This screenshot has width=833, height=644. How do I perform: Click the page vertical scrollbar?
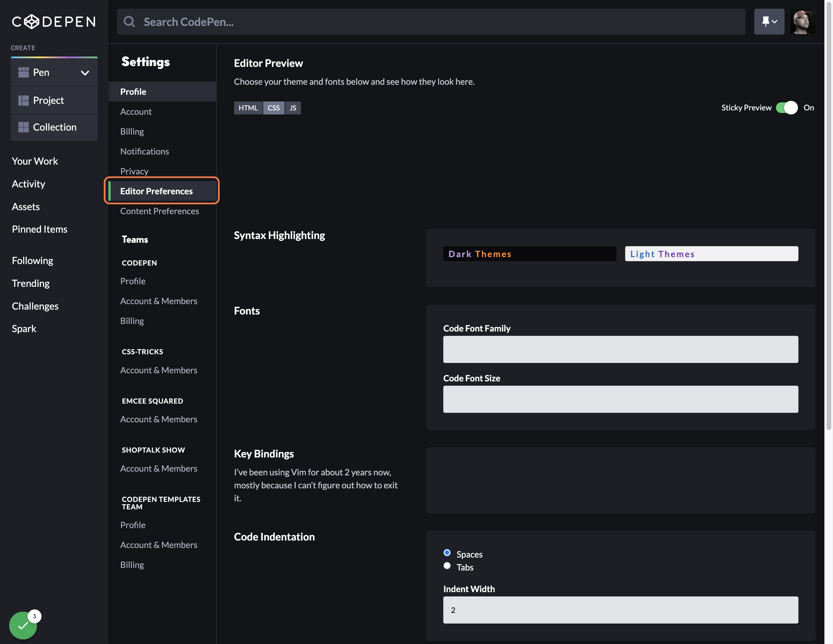tap(828, 216)
